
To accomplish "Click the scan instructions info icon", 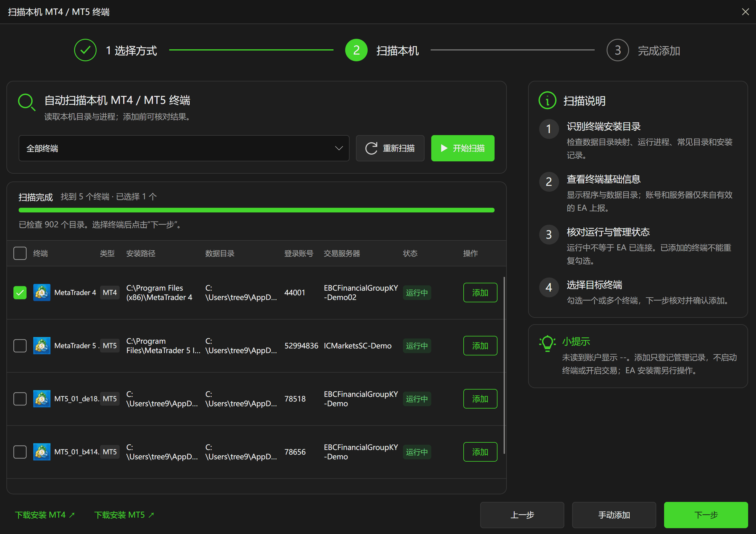I will tap(547, 100).
